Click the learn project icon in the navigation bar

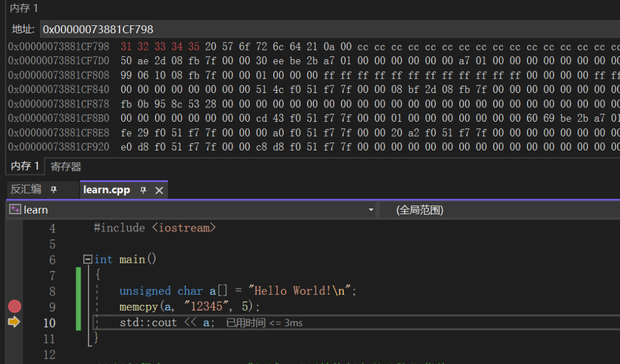click(15, 210)
